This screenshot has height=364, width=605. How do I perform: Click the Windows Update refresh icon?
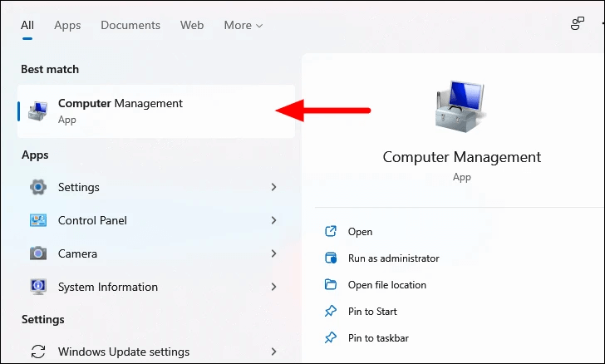click(x=38, y=352)
